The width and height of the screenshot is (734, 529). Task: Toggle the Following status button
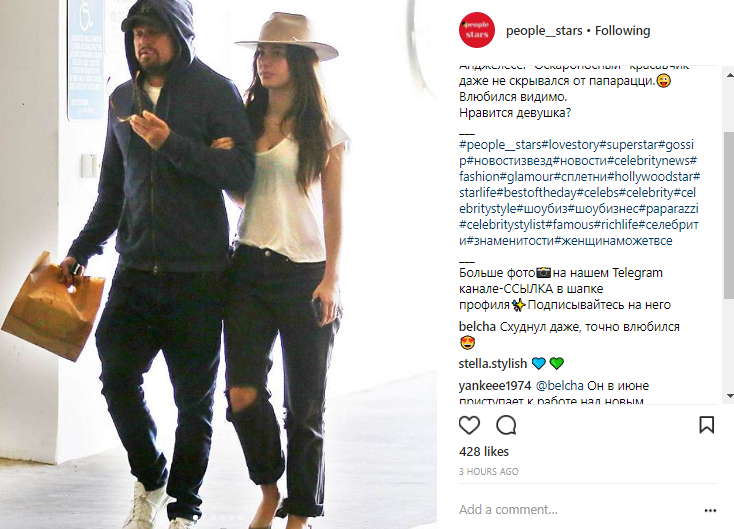tap(622, 31)
